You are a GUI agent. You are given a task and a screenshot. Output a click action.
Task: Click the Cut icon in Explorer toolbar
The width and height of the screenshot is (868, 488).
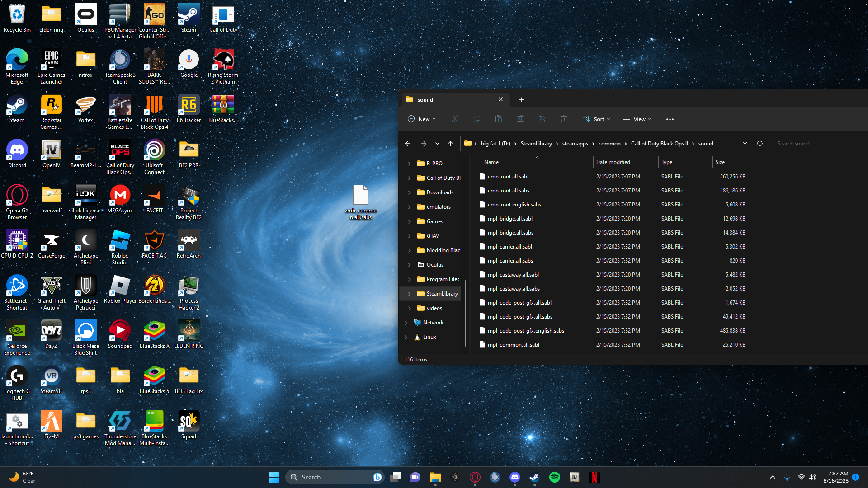[x=455, y=119]
